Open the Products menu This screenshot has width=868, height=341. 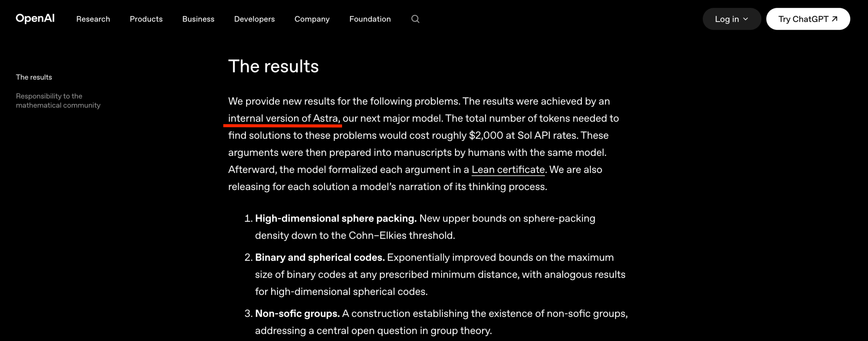[146, 19]
